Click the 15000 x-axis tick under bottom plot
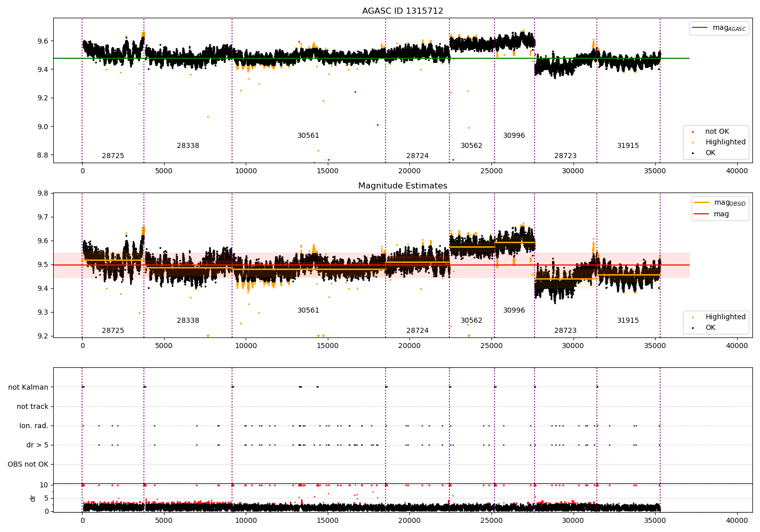760x532 pixels. (328, 520)
